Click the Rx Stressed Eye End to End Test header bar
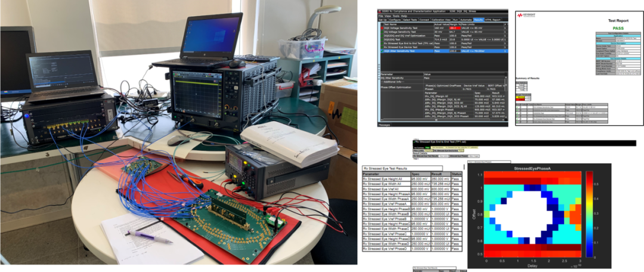The height and width of the screenshot is (272, 644). point(524,143)
